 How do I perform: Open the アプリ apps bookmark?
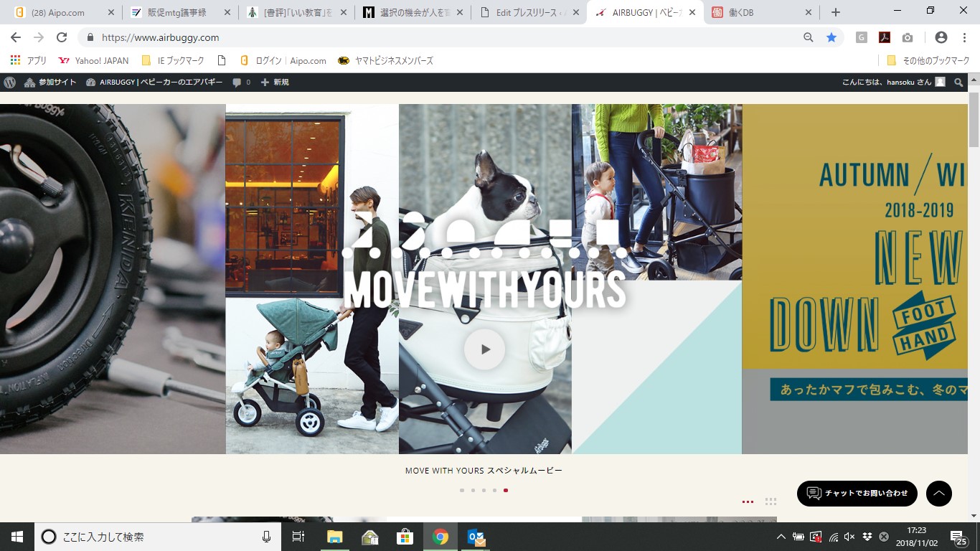click(x=29, y=61)
